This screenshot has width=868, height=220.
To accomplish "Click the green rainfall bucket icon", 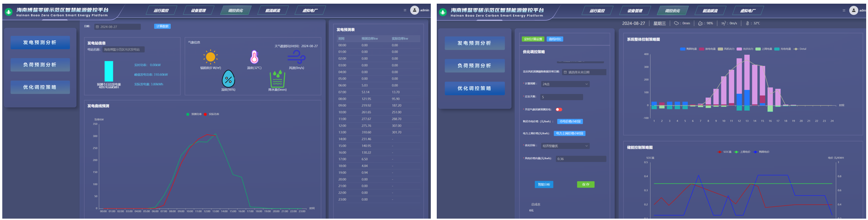I will pos(277,79).
